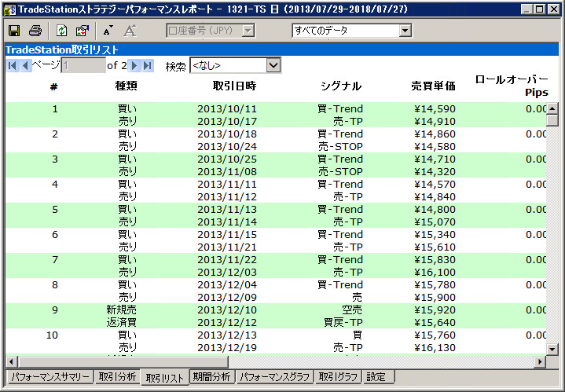Screen dimensions: 565x392
Task: Click the # column header
Action: (x=54, y=86)
